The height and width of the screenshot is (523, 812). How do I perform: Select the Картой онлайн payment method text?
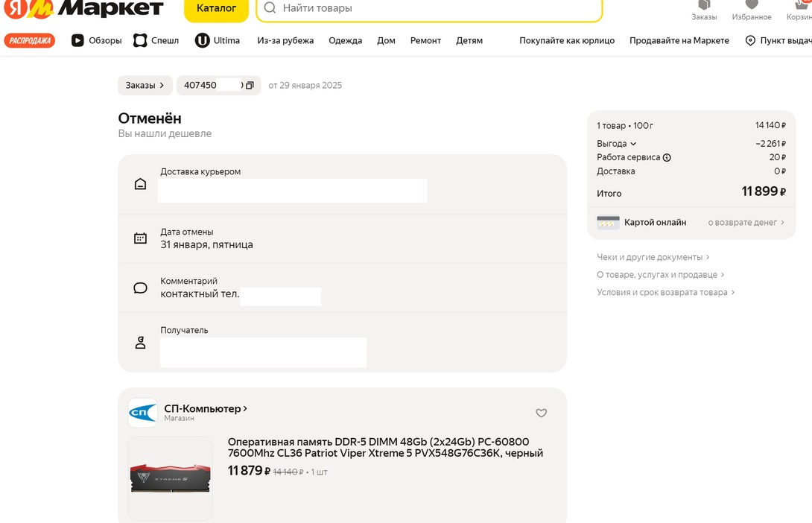tap(655, 222)
